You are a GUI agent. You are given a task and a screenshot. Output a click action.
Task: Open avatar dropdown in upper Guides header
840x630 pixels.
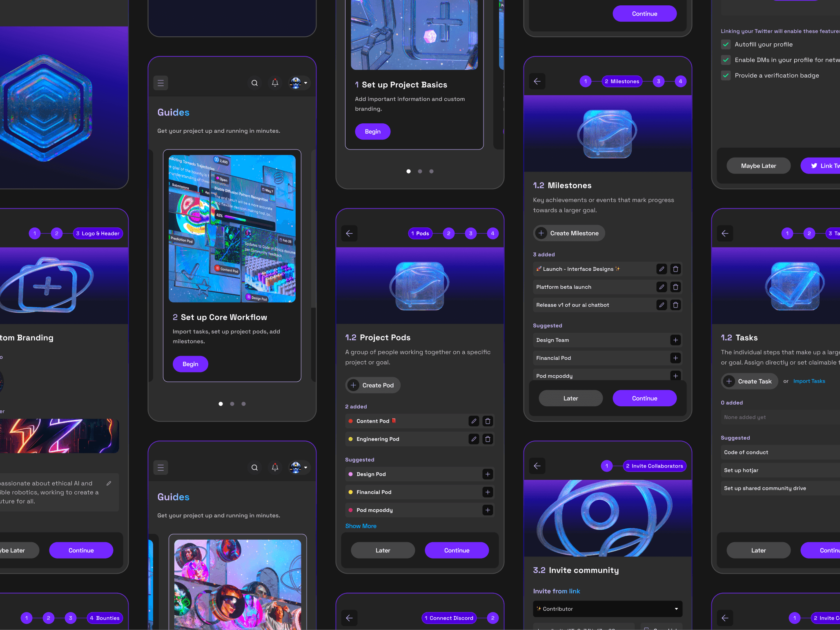pyautogui.click(x=299, y=83)
